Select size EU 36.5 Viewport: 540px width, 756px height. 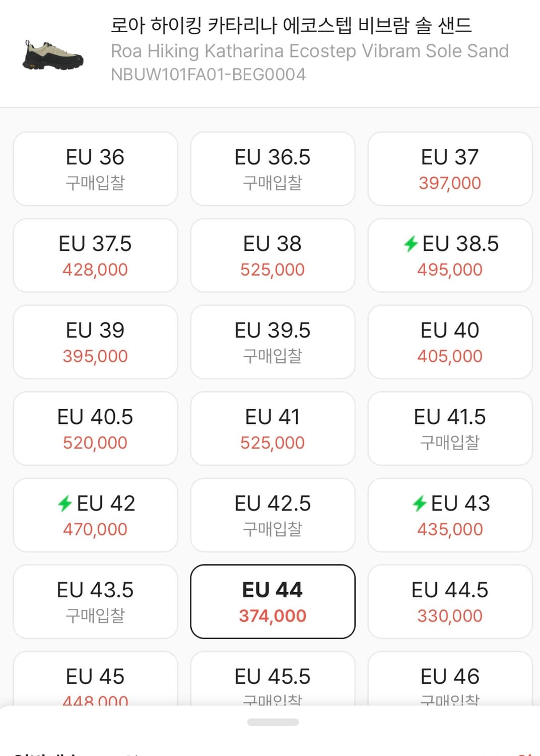[x=273, y=169]
